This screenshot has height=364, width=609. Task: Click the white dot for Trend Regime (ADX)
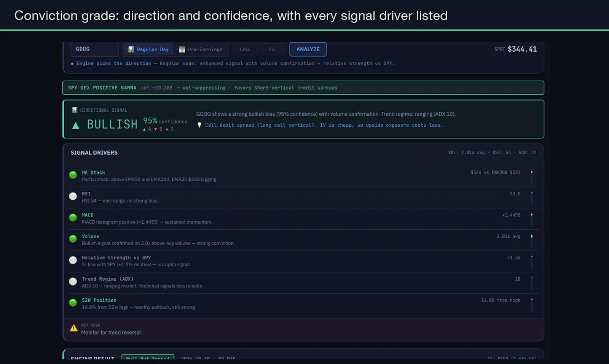coord(73,281)
